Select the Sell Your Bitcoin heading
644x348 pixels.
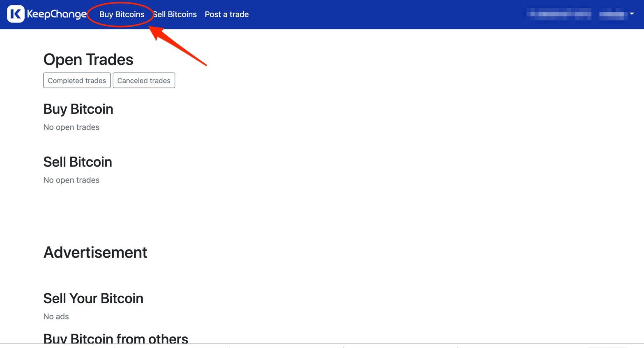coord(93,298)
